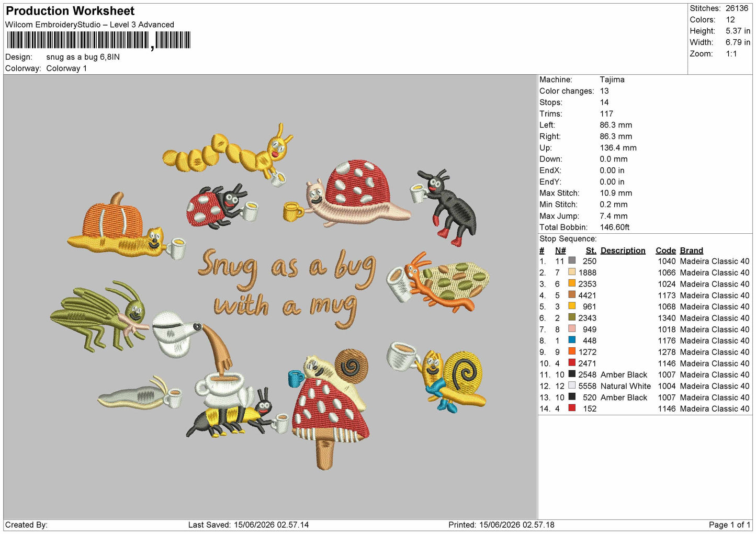Click the 'Last Saved: 15/06/2026 02.57.14' footer text
Screen dimensions: 756x534
249,525
